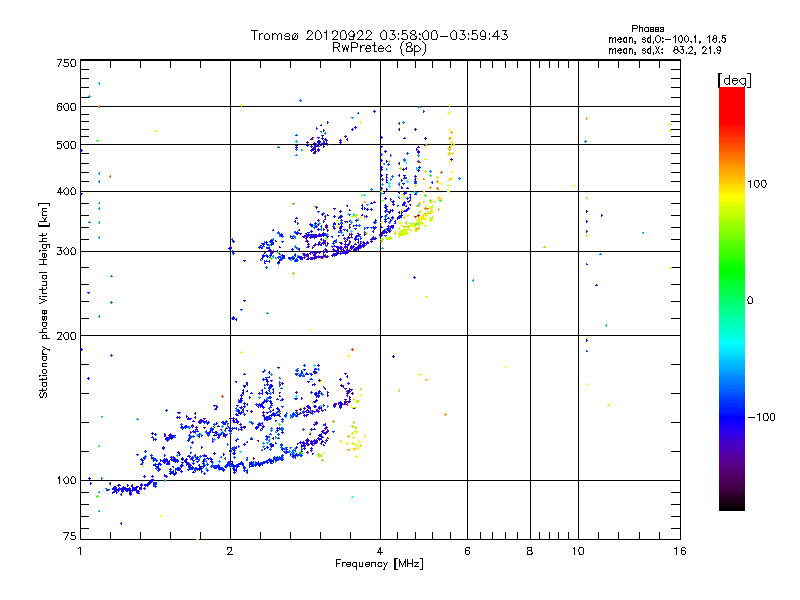Click the subtitle 'RwPretec (8p)'
The height and width of the screenshot is (600, 800).
[x=379, y=48]
